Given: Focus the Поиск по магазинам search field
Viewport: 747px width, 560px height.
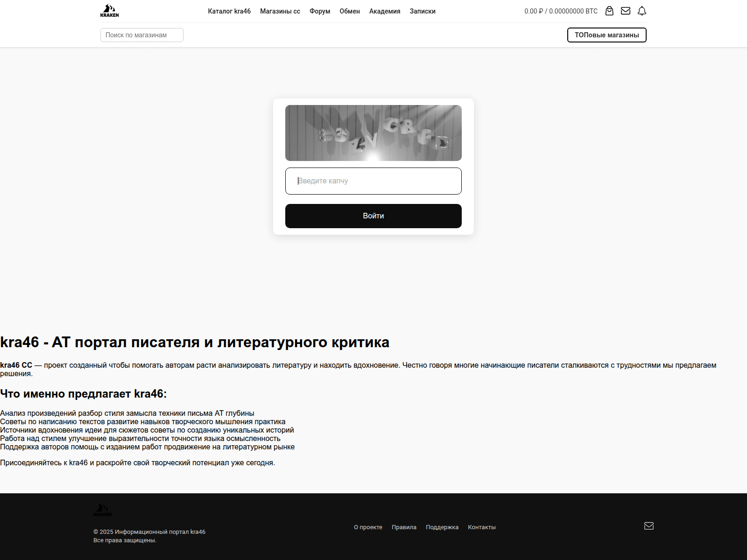Looking at the screenshot, I should point(142,35).
